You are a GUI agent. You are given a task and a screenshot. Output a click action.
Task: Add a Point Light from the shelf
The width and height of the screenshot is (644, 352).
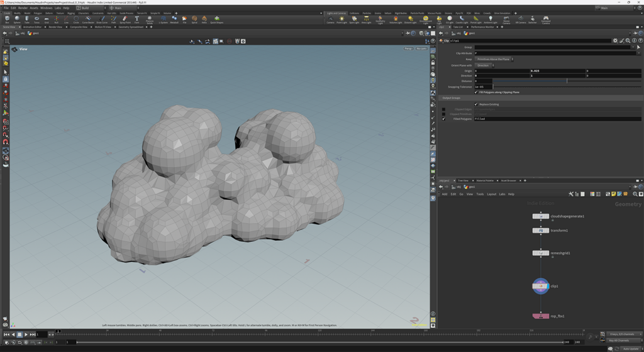[341, 19]
